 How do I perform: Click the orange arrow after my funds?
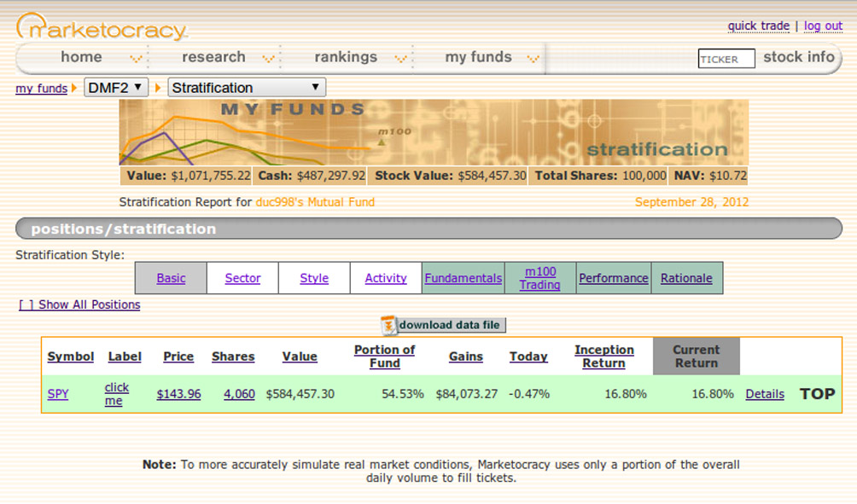pos(73,88)
